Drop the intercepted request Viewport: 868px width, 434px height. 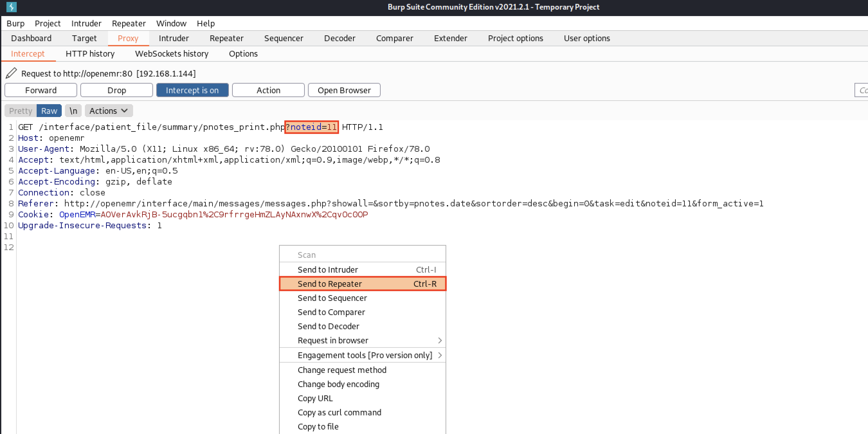(117, 90)
